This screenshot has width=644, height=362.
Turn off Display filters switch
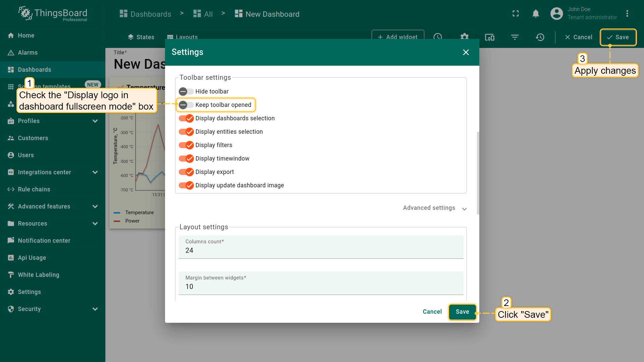186,145
